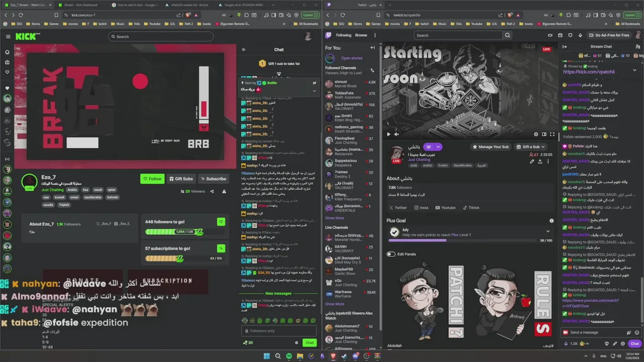Open Windows Start menu
The width and height of the screenshot is (644, 362).
click(x=267, y=356)
